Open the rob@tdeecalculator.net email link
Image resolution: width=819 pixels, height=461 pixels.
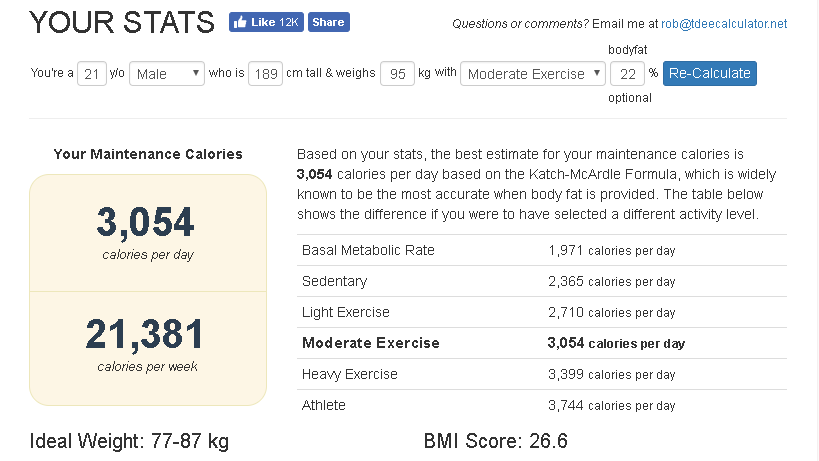point(724,23)
